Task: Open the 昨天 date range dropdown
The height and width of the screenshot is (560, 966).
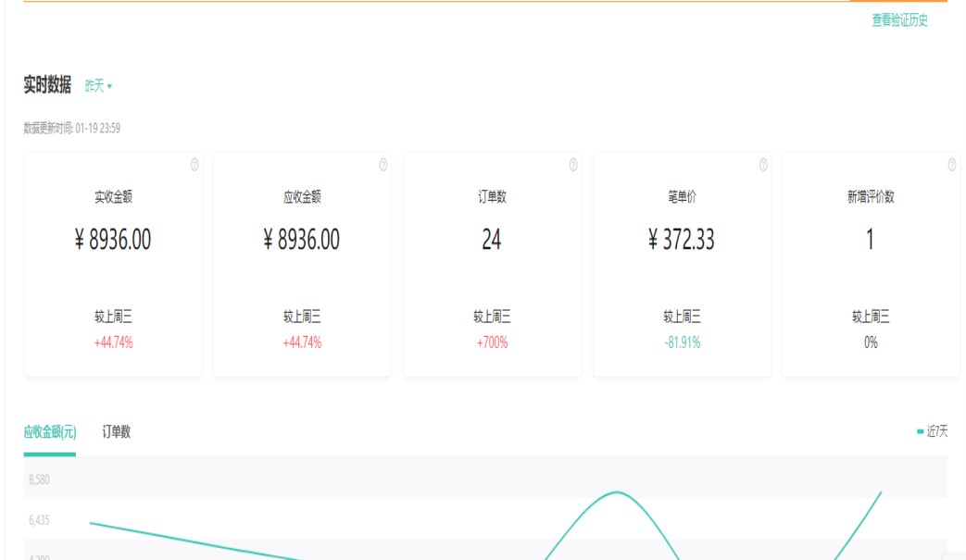Action: pyautogui.click(x=98, y=86)
